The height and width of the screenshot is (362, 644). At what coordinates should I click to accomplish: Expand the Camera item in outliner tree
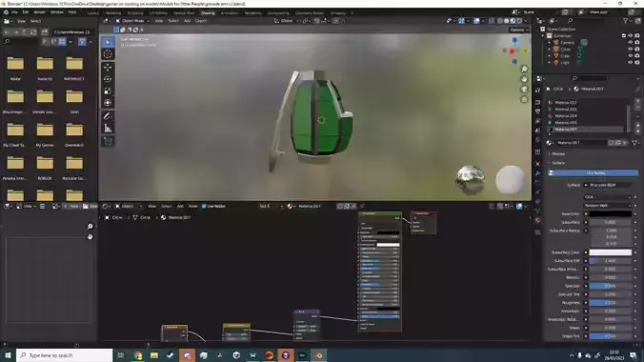(550, 42)
